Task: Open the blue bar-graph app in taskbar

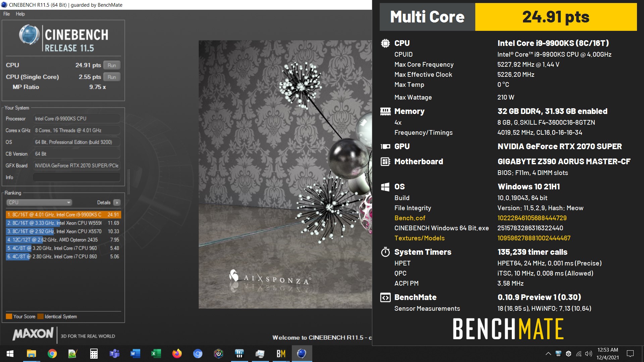Action: pos(239,354)
